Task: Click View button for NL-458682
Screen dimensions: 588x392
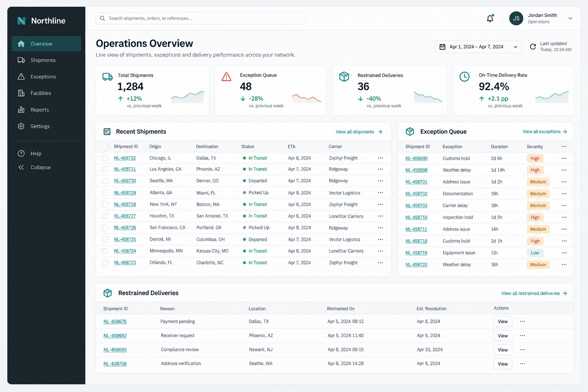Action: [x=503, y=336]
